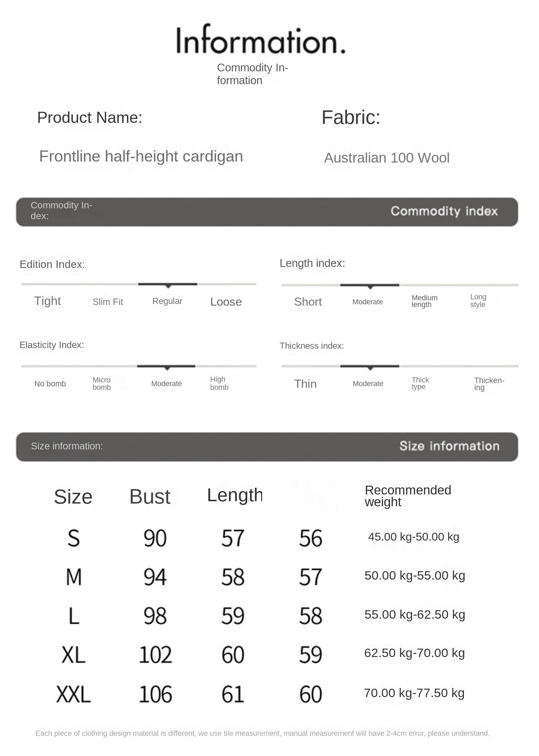Click the Edition Index slider marker
This screenshot has width=539, height=756.
(x=168, y=285)
